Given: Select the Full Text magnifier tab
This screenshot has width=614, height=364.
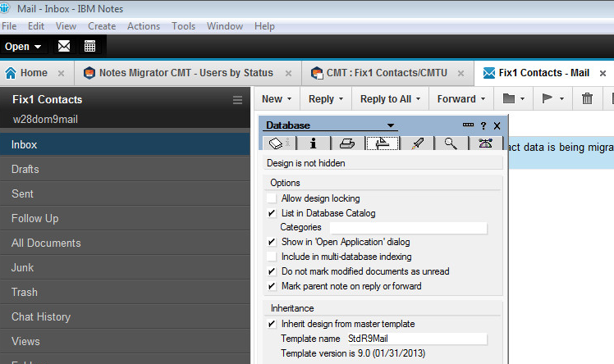Looking at the screenshot, I should point(451,143).
